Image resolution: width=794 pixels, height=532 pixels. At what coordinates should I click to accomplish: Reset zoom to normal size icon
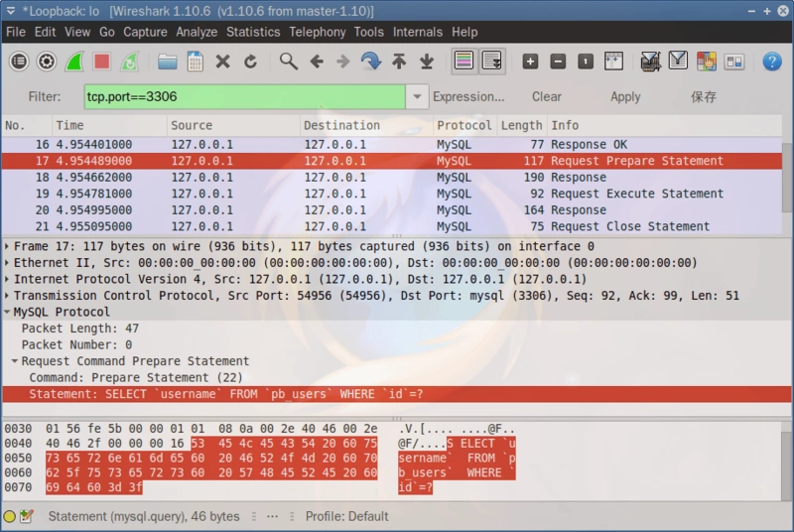point(586,62)
